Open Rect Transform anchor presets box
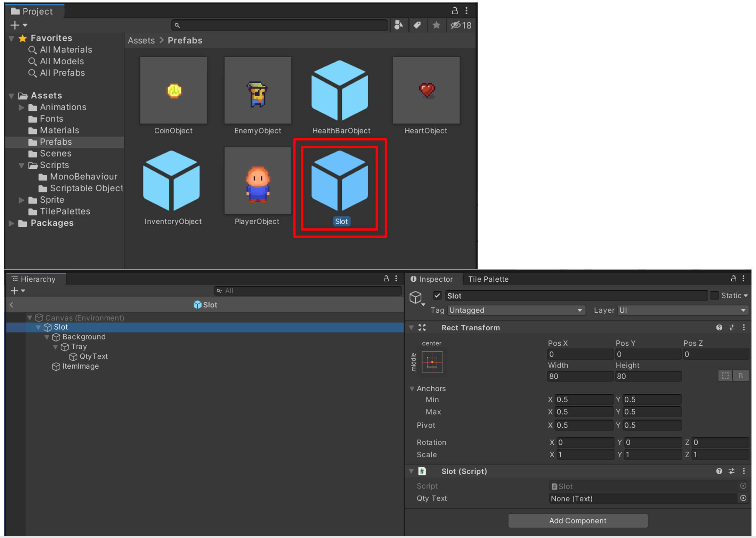The image size is (756, 538). (x=432, y=362)
